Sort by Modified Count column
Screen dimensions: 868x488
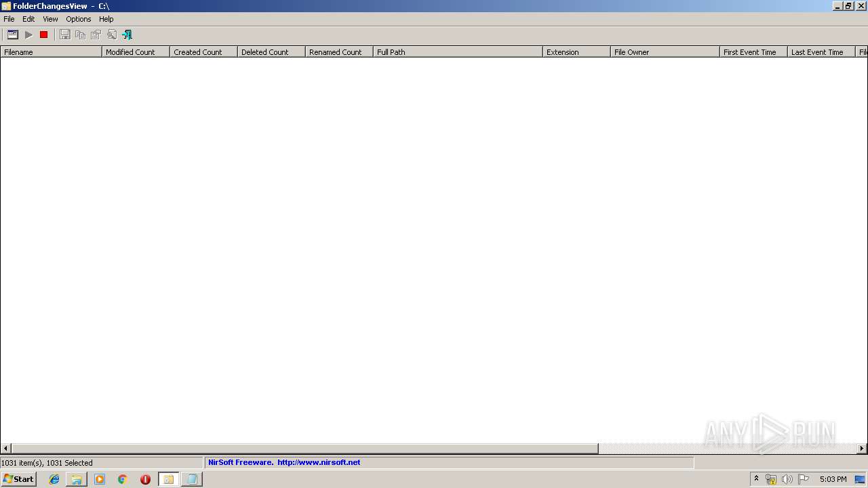click(x=136, y=52)
